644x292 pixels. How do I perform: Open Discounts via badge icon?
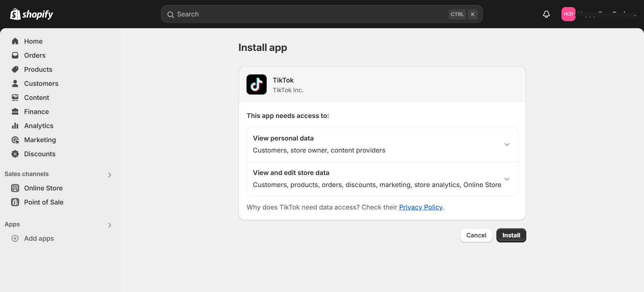pyautogui.click(x=15, y=154)
